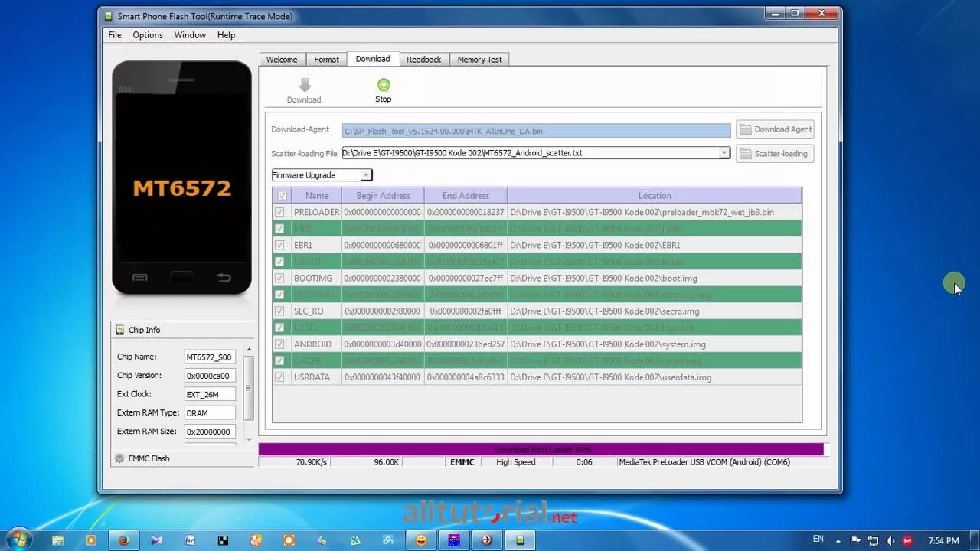Expand the Scatter-loading File path dropdown
Image resolution: width=980 pixels, height=551 pixels.
[724, 153]
